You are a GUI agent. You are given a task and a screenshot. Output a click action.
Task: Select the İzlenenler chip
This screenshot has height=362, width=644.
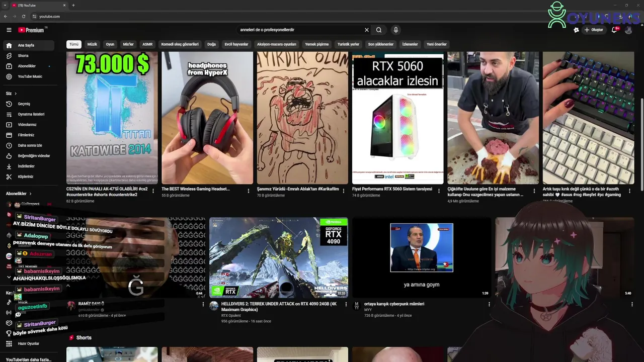(x=410, y=44)
